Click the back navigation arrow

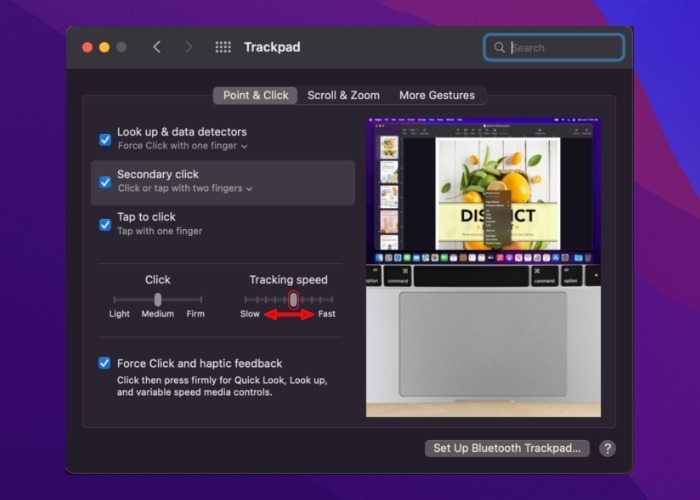(157, 47)
